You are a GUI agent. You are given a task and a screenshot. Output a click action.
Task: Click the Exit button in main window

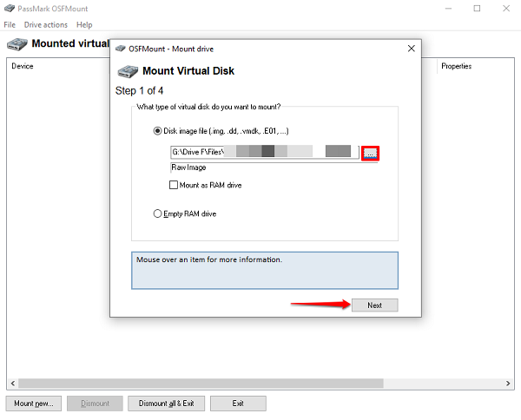[x=238, y=404]
